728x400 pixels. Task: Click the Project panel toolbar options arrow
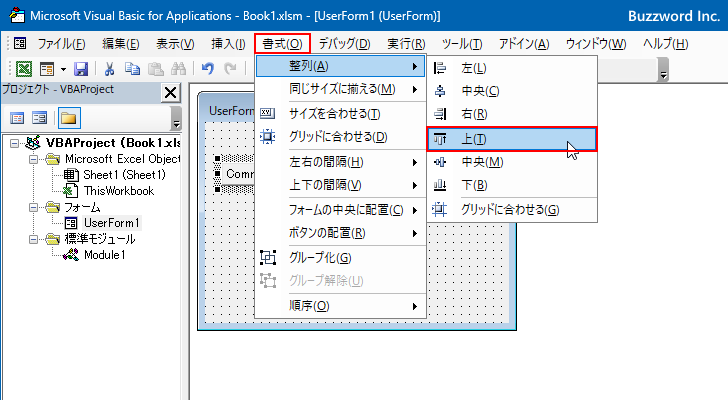click(x=176, y=118)
